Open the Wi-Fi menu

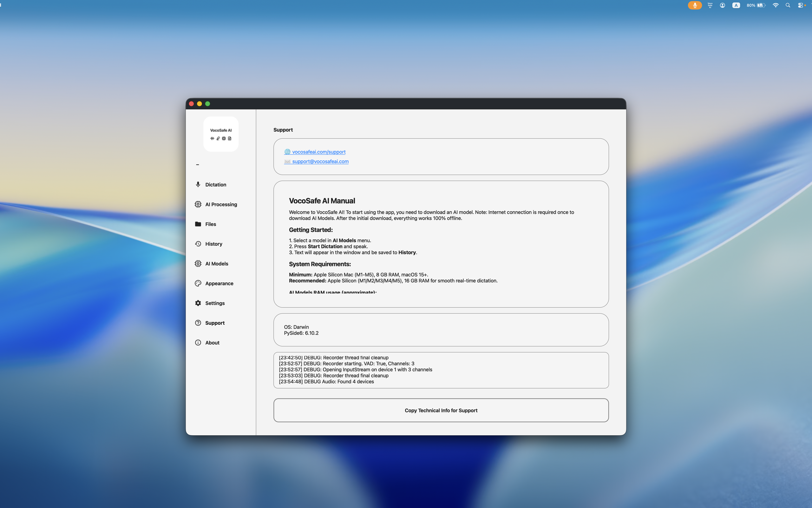pos(776,5)
